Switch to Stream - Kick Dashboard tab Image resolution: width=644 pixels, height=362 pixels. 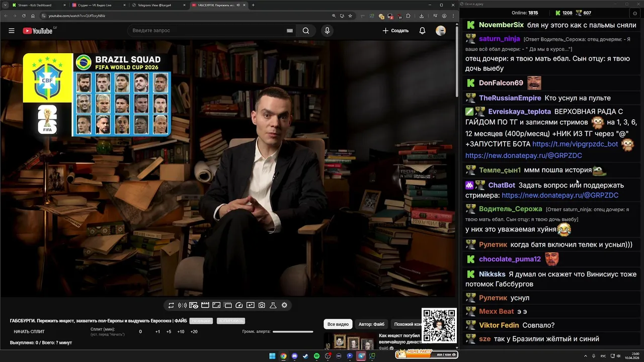coord(38,5)
